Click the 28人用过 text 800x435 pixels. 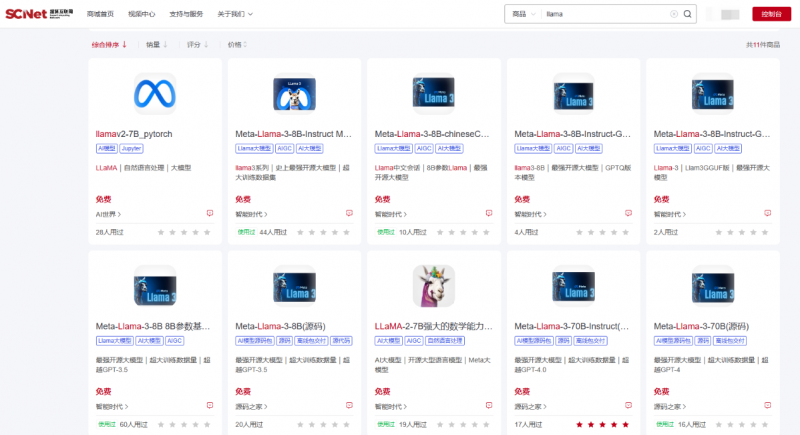[x=110, y=233]
